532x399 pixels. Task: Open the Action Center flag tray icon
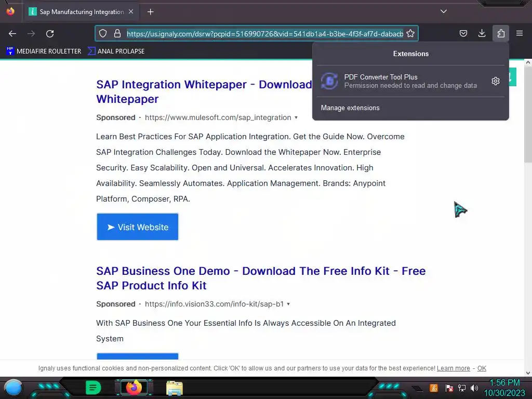click(x=449, y=388)
